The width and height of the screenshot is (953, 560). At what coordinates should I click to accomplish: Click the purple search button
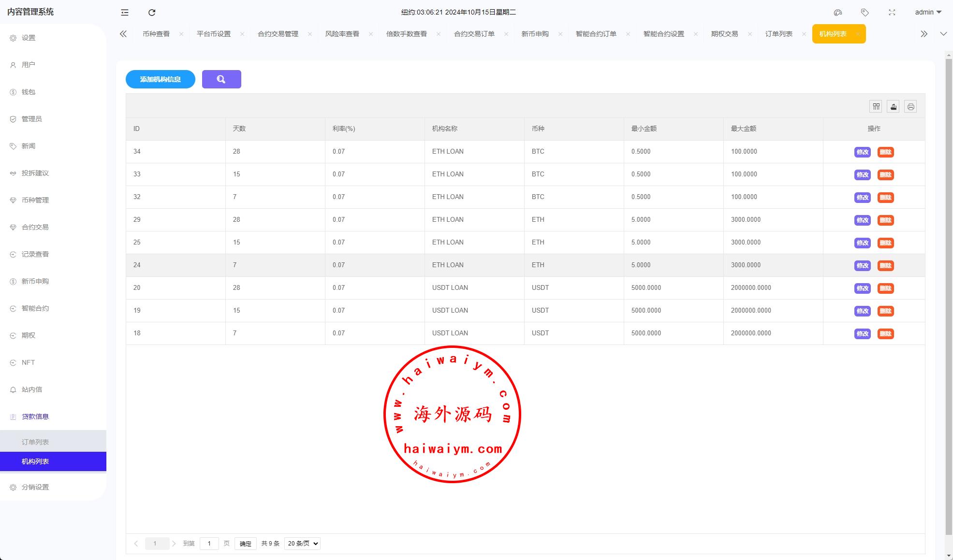(221, 79)
